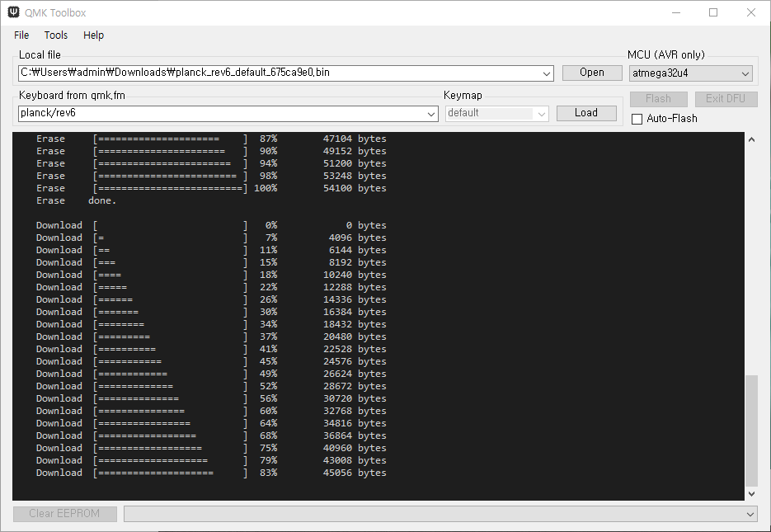Screen dimensions: 771x532
Task: Maximize the QMK Toolbox window
Action: coord(713,12)
